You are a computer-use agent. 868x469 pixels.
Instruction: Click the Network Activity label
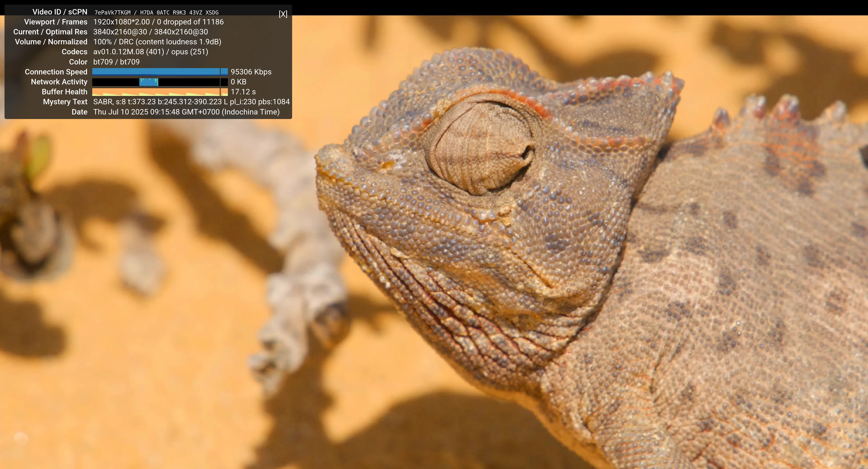click(x=59, y=82)
